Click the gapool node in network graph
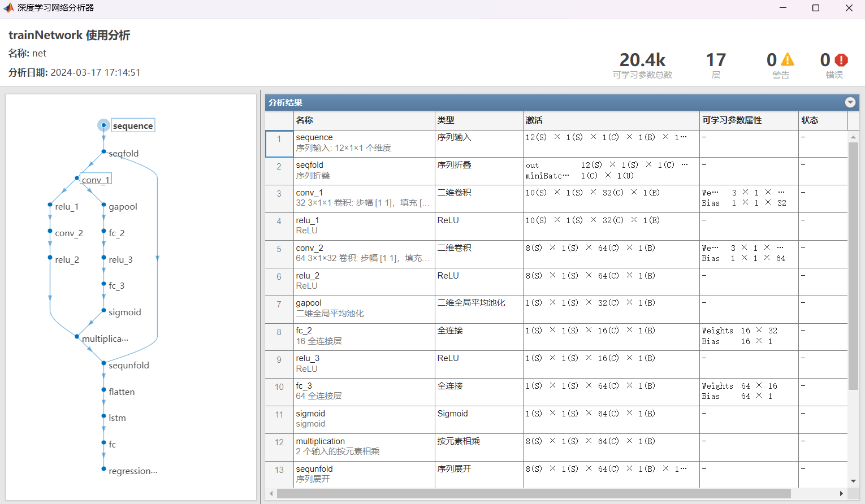865x504 pixels. pyautogui.click(x=122, y=207)
